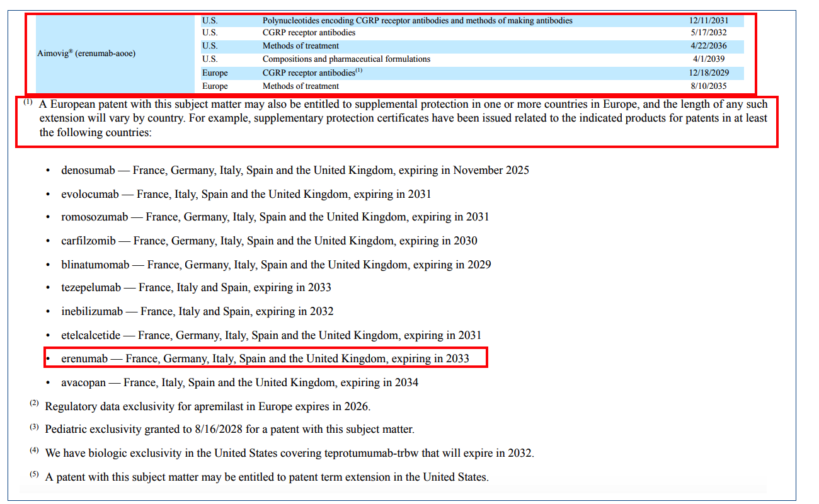Click the 12/11/2031 expiration date
This screenshot has width=819, height=504.
(708, 21)
